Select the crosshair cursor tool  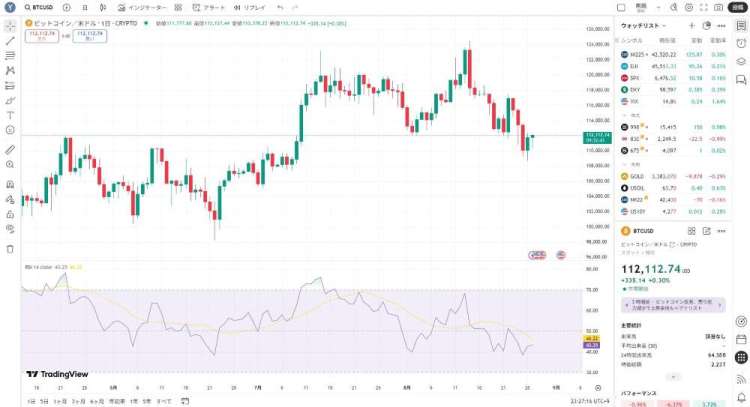(x=10, y=26)
